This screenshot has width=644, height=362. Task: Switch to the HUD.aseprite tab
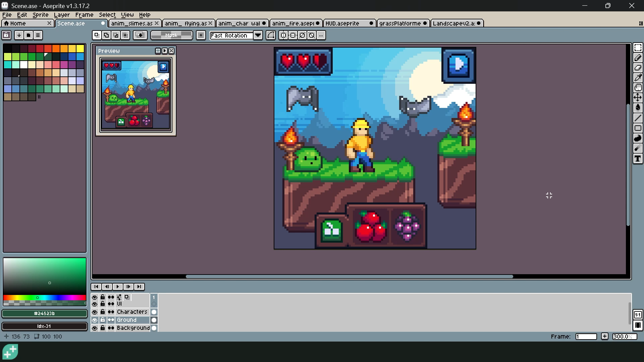click(349, 23)
